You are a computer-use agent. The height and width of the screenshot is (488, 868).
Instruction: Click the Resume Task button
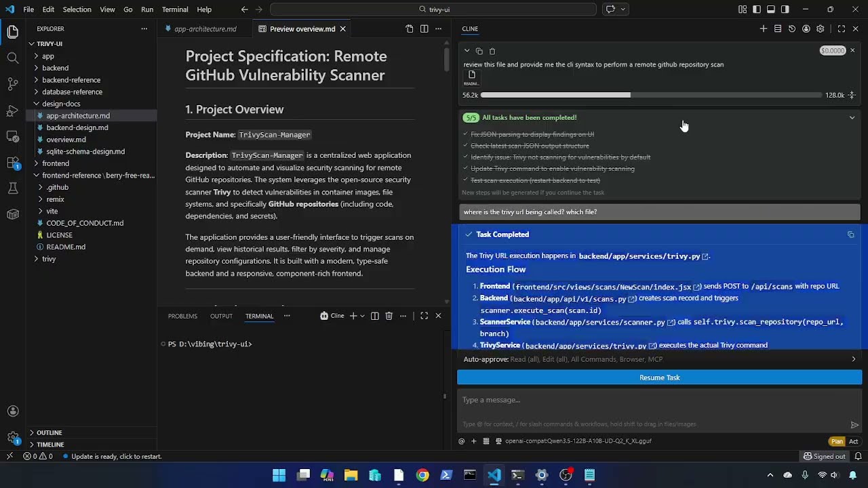point(659,378)
